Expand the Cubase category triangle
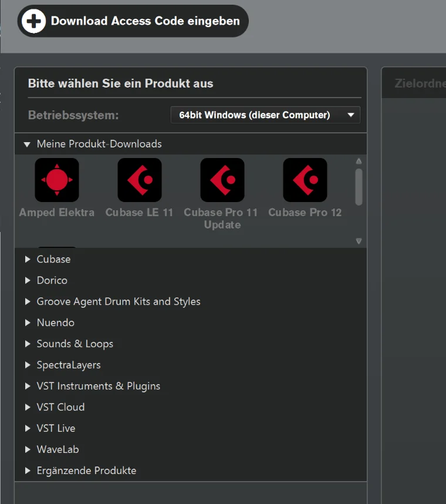 [28, 259]
